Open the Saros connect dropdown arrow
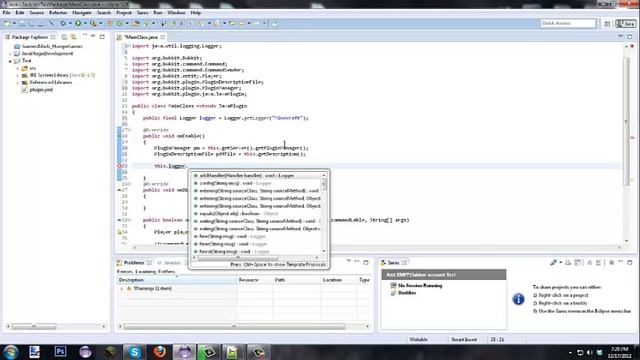This screenshot has height=360, width=640. [x=560, y=262]
